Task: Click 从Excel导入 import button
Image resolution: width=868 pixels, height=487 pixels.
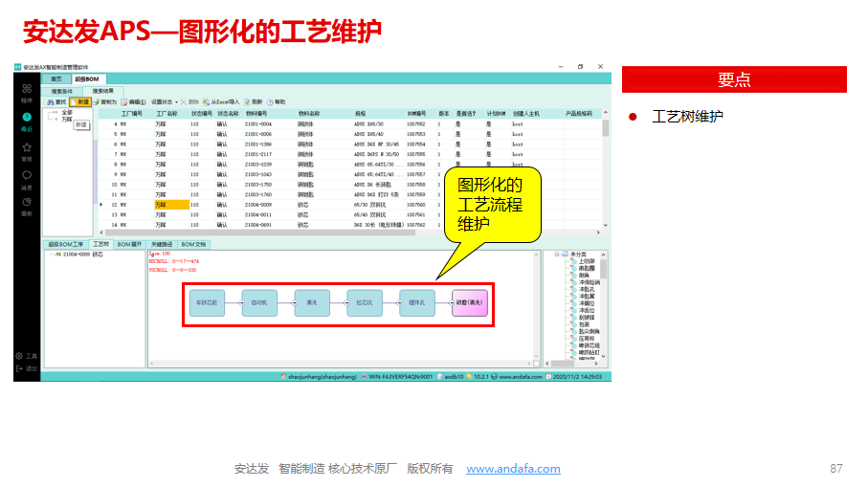Action: point(223,101)
